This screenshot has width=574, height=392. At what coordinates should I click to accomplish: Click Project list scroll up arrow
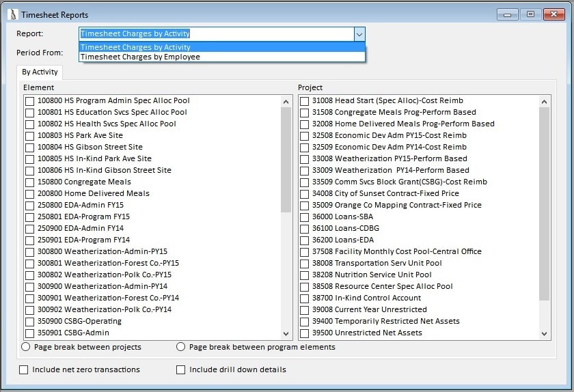click(x=544, y=102)
